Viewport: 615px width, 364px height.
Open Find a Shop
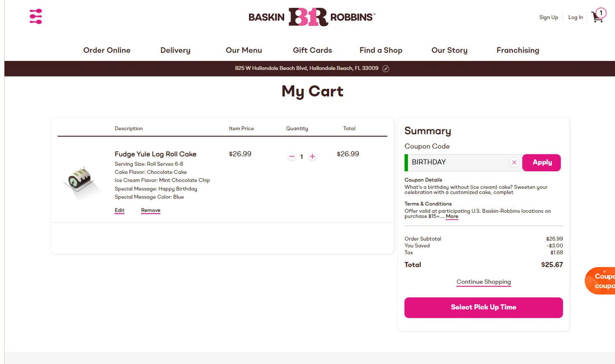[381, 50]
